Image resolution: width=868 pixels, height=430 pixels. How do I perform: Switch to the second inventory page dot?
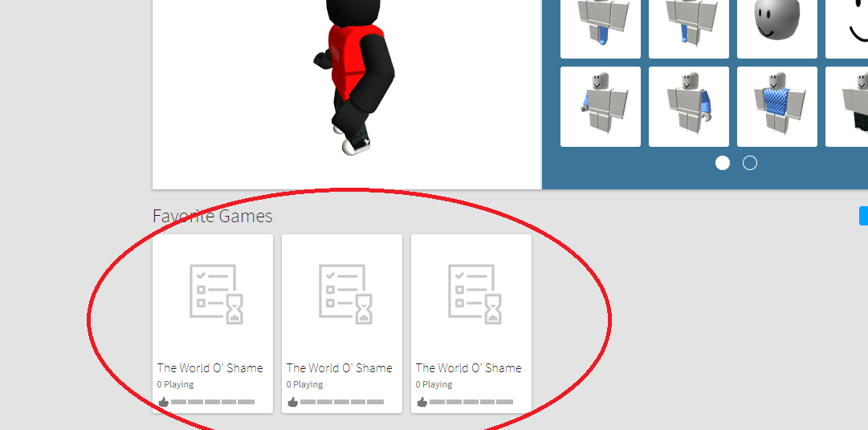(750, 163)
